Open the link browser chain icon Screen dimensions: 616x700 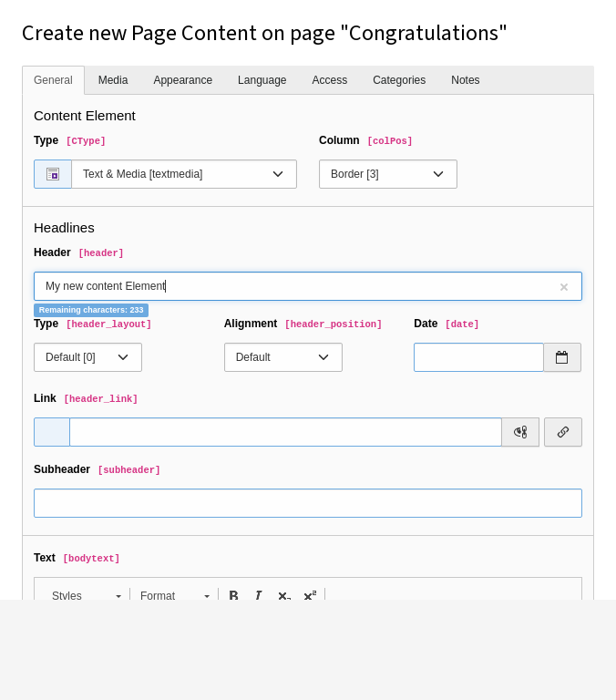click(x=563, y=432)
